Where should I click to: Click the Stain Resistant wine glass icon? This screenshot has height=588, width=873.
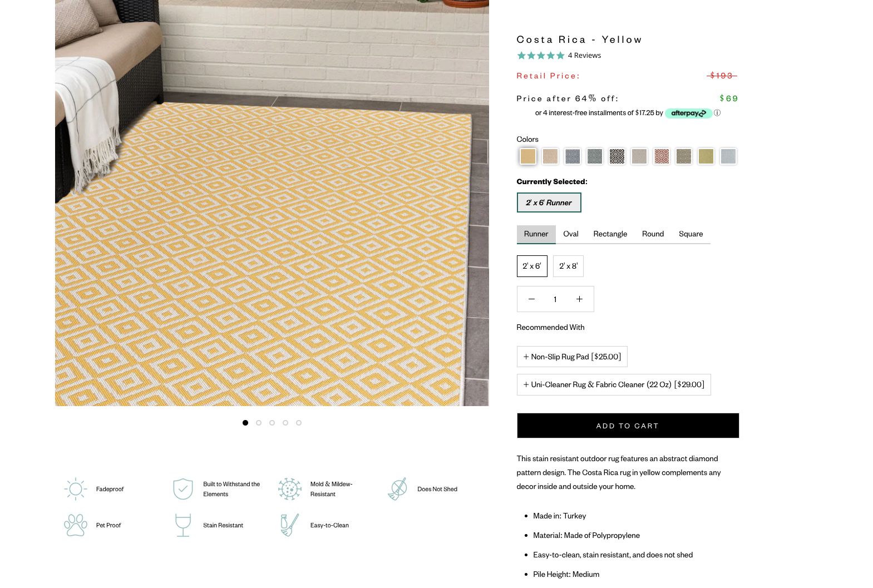click(x=183, y=525)
